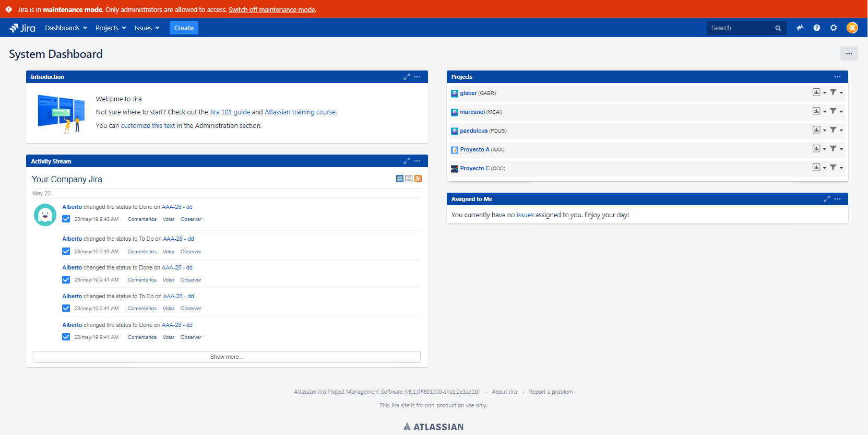Image resolution: width=868 pixels, height=435 pixels.
Task: Click the paedulcus project avatar icon
Action: (455, 131)
